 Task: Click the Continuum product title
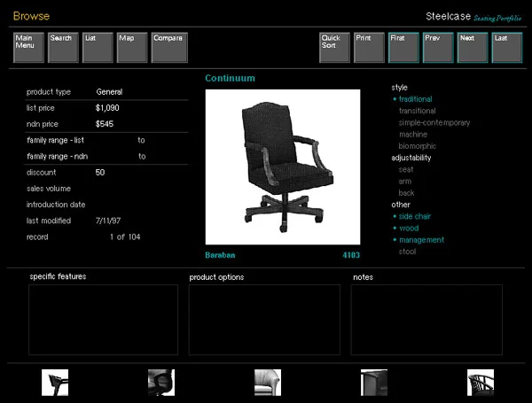pyautogui.click(x=230, y=78)
